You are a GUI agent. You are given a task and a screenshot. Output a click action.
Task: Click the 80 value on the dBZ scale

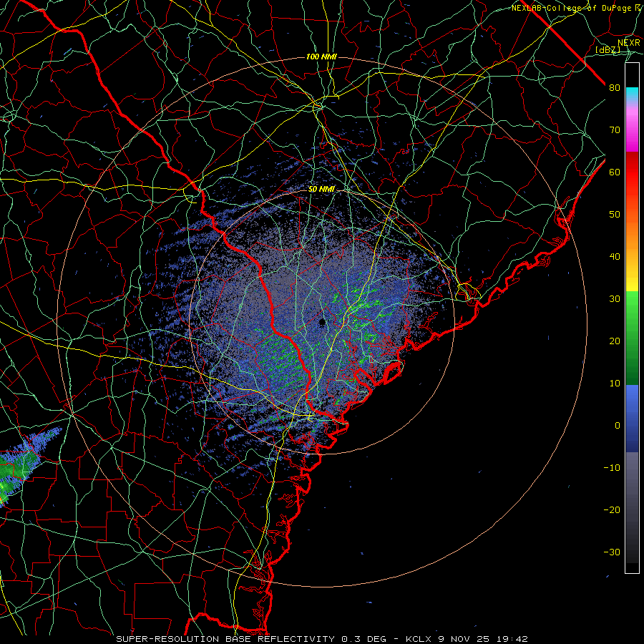[x=615, y=88]
